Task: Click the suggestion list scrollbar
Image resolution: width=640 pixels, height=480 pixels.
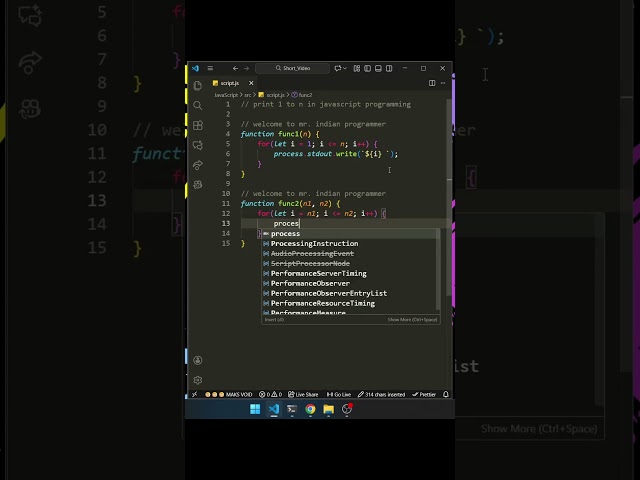Action: coord(438,269)
